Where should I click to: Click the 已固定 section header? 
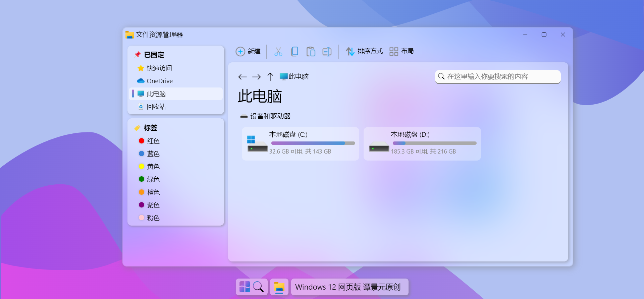154,55
